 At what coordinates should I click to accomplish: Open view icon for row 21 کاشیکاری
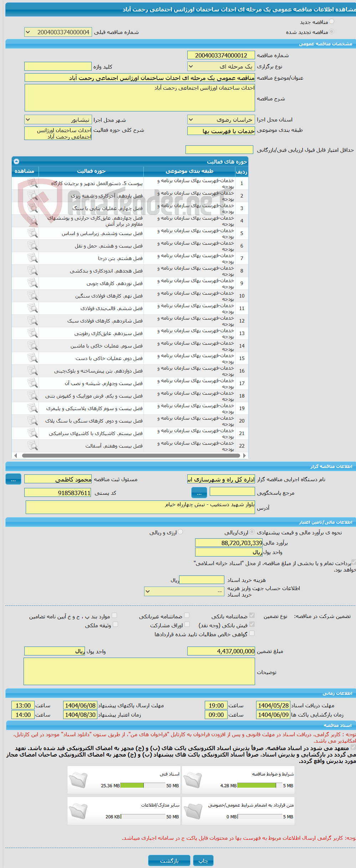click(x=32, y=433)
